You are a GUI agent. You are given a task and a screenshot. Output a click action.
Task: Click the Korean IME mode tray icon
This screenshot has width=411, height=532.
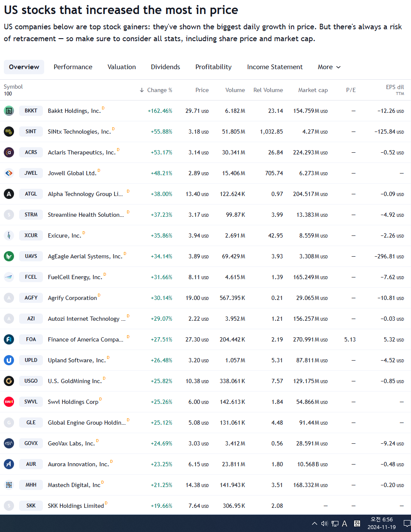point(358,524)
